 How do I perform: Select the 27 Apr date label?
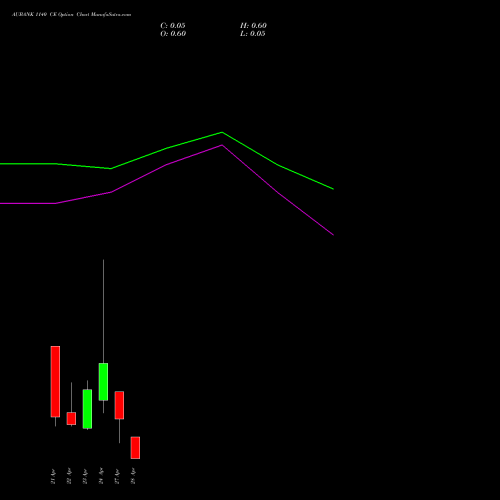click(117, 476)
